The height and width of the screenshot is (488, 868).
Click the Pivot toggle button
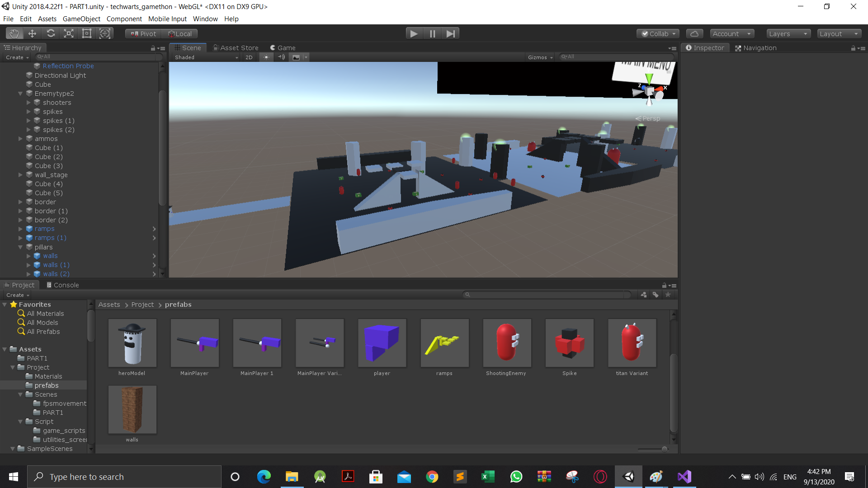(x=143, y=33)
